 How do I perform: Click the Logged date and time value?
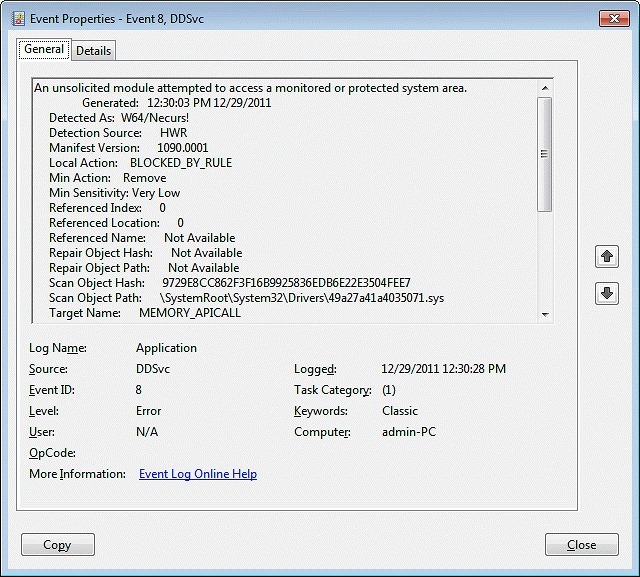coord(443,369)
